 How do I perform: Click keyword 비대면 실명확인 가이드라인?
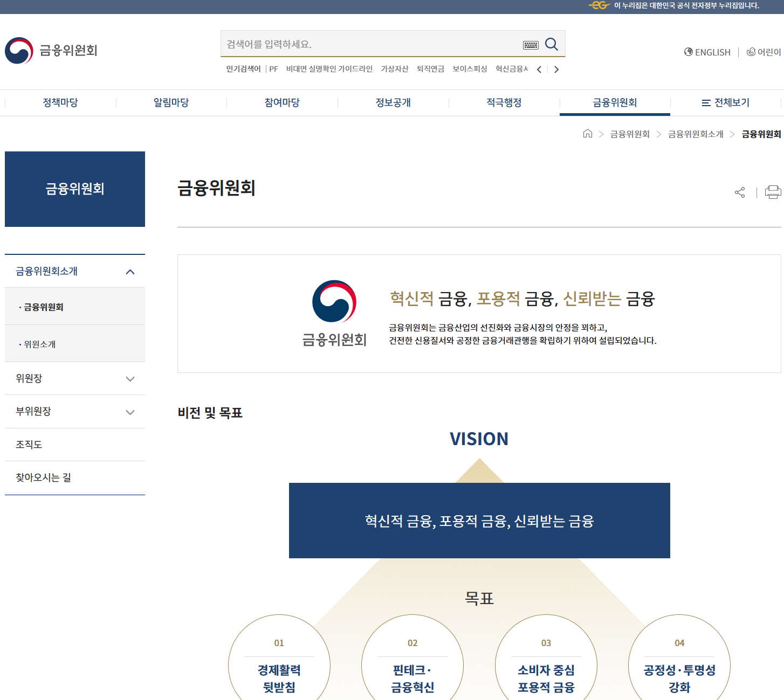click(329, 69)
